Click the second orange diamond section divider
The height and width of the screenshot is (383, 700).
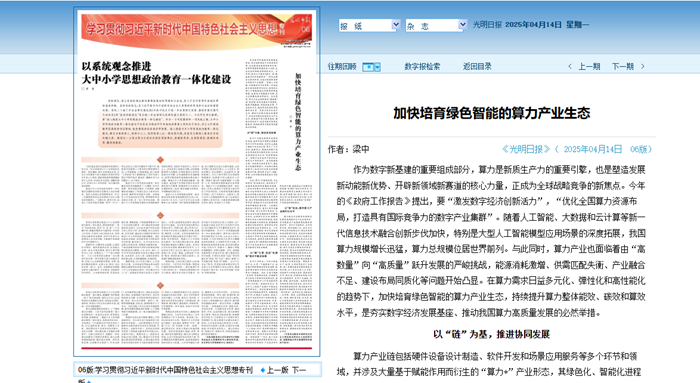160,216
